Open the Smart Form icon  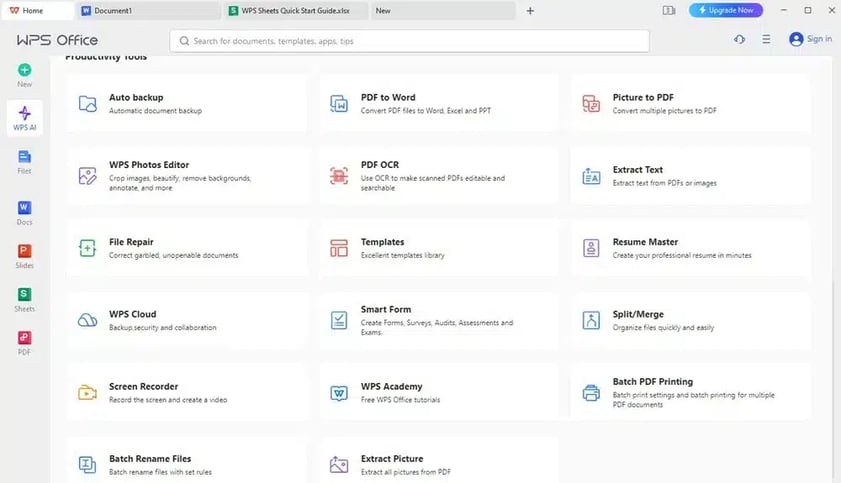coord(339,320)
